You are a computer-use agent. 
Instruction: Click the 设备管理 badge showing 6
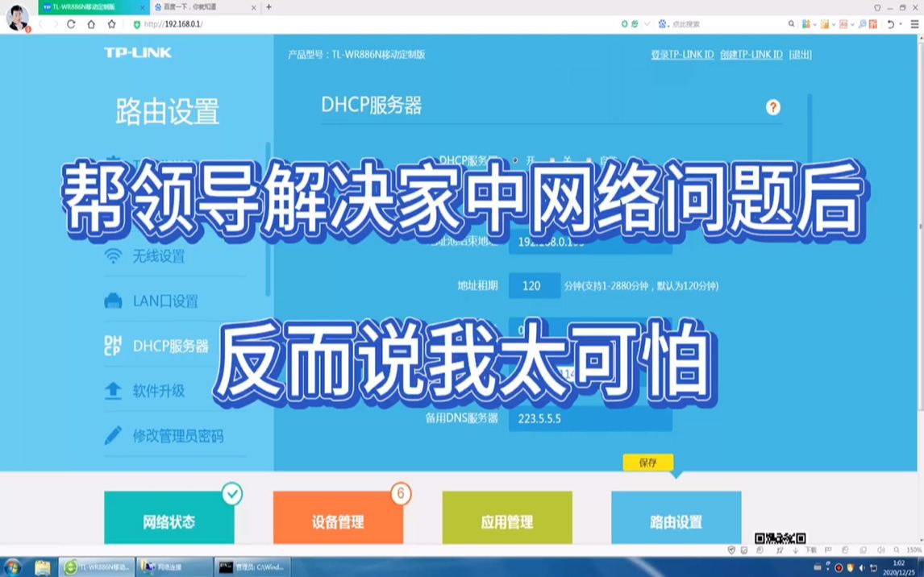(401, 493)
